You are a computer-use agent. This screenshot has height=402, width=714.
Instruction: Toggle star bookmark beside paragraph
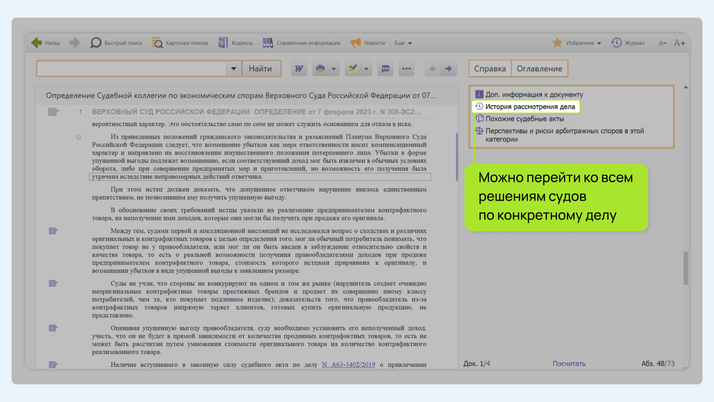79,137
